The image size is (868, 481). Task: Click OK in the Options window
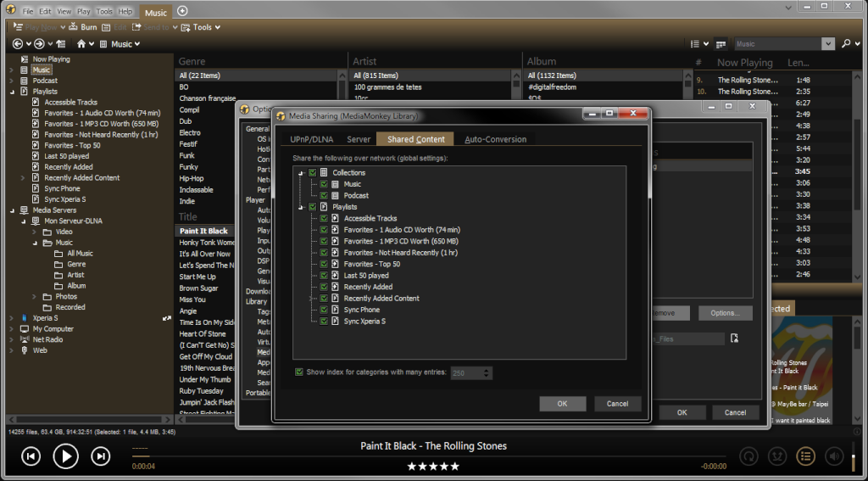(x=682, y=412)
